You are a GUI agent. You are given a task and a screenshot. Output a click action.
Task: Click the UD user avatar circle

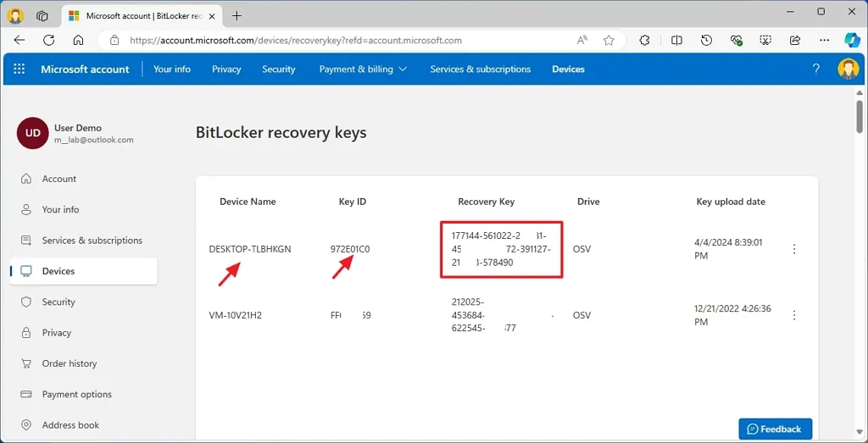click(x=33, y=133)
